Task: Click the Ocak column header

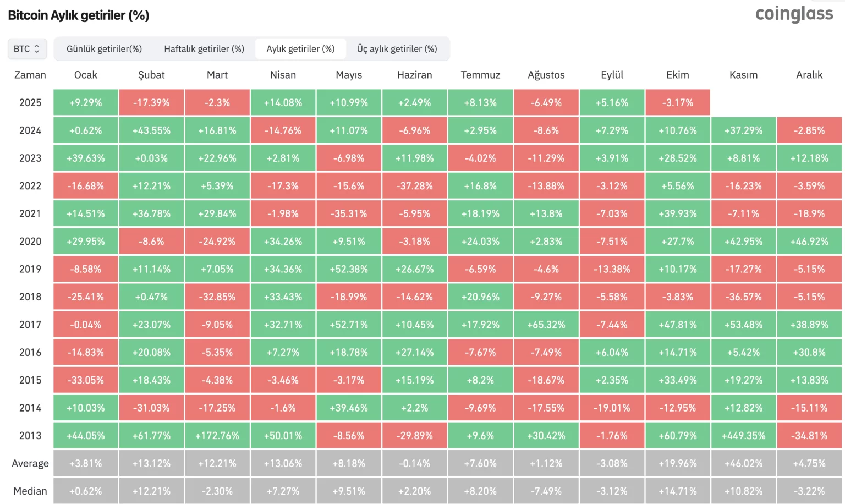Action: (x=86, y=75)
